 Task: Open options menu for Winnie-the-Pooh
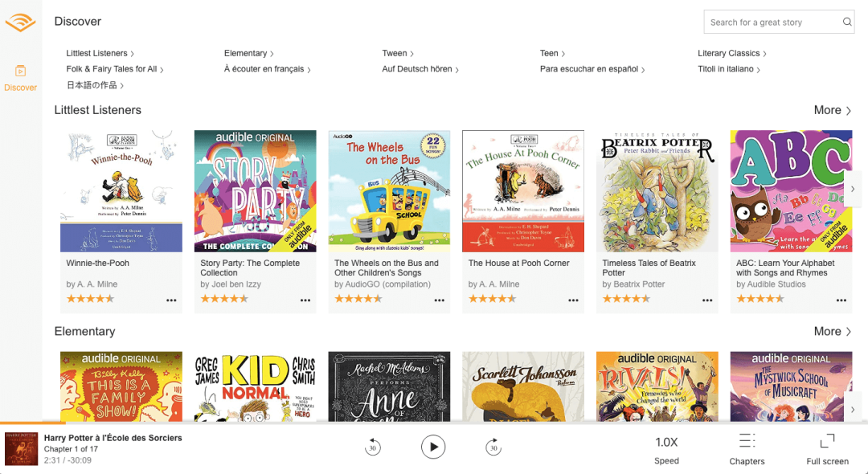pyautogui.click(x=171, y=300)
